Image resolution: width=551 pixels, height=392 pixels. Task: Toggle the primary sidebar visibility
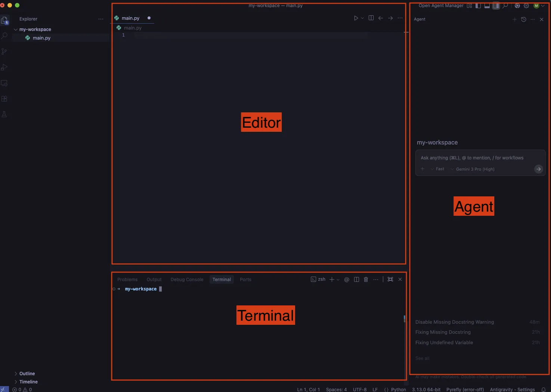478,6
